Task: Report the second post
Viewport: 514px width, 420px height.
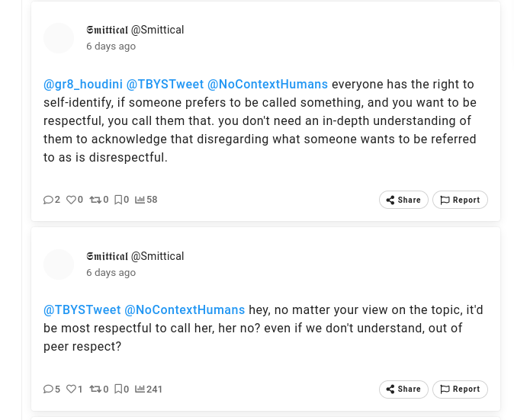Action: point(460,389)
